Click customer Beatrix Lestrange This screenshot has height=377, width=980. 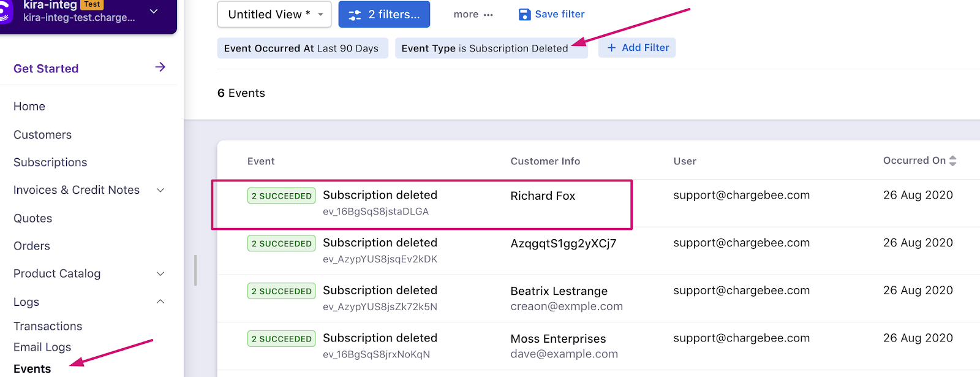coord(559,291)
